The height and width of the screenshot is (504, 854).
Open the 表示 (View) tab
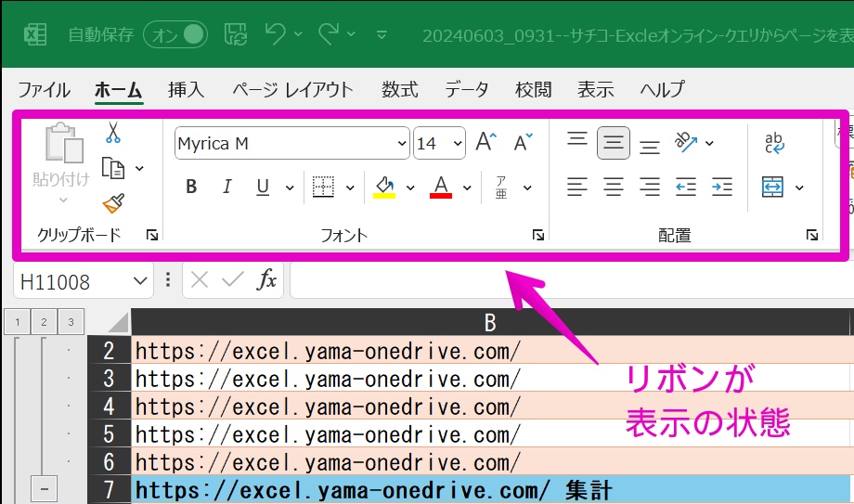click(x=596, y=89)
